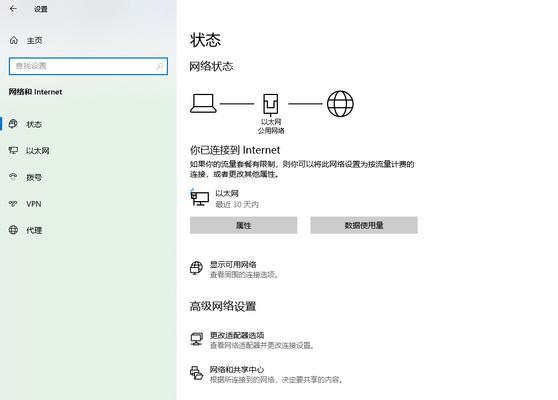Click the 以太网 connection icon near 最近30天内

(200, 198)
